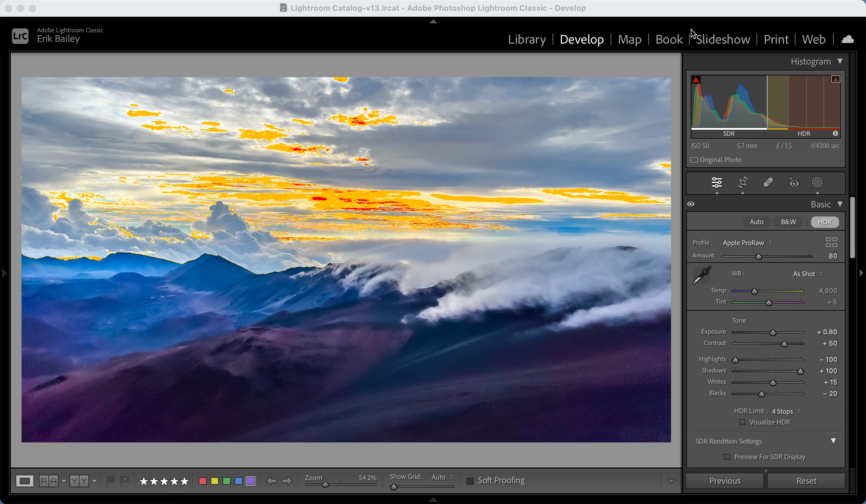Open the Slideshow module
The image size is (866, 504).
(723, 39)
